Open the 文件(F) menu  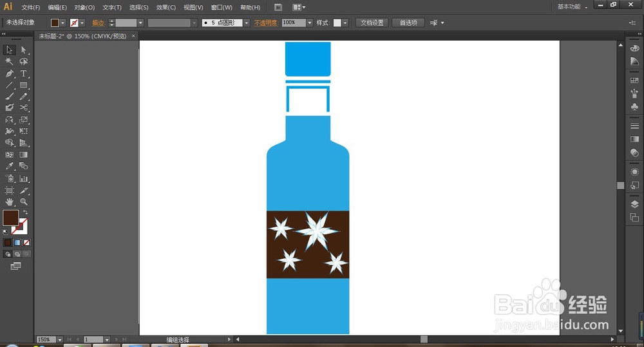31,7
